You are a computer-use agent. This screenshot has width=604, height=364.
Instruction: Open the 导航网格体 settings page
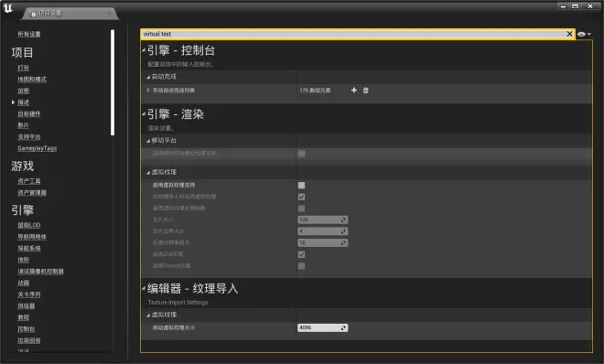pyautogui.click(x=32, y=237)
